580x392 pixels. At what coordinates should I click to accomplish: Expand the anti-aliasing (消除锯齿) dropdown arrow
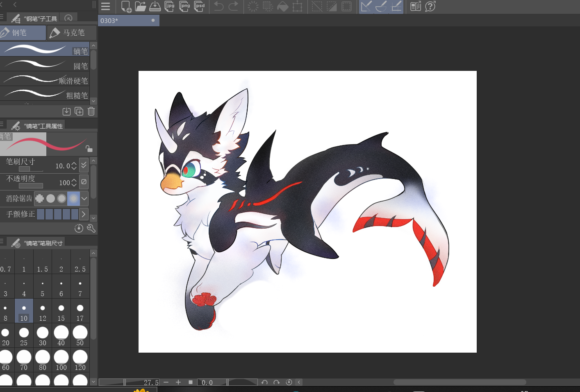tap(84, 199)
